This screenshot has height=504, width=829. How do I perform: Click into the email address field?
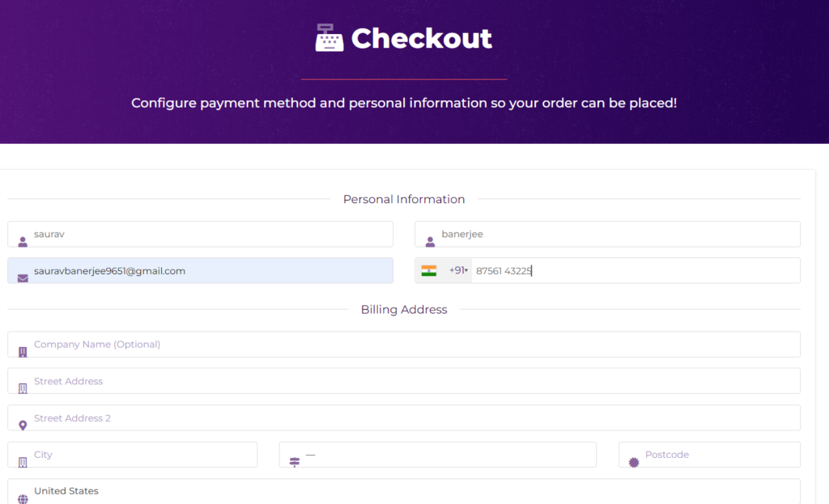coord(210,271)
